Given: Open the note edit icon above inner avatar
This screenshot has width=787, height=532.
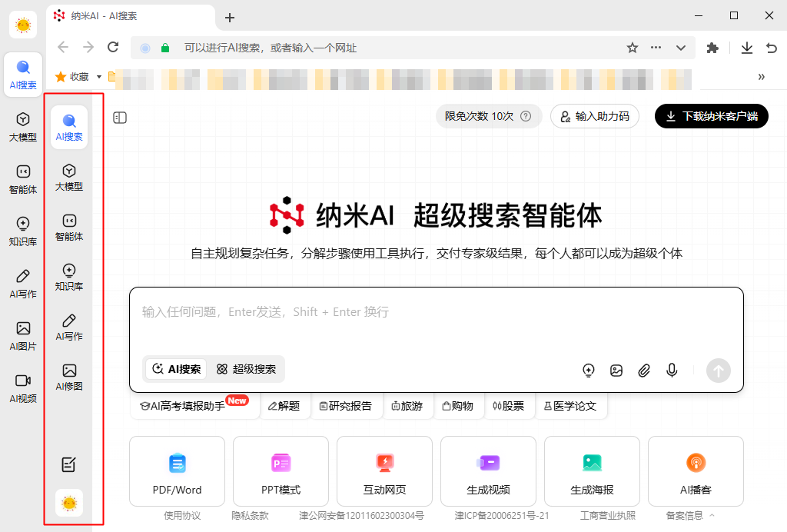Looking at the screenshot, I should point(68,465).
